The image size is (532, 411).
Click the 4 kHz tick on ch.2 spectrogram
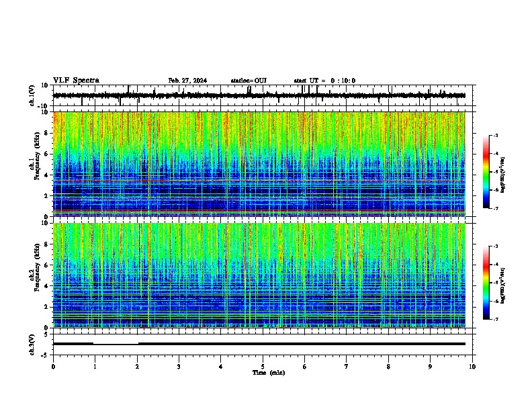[x=46, y=286]
